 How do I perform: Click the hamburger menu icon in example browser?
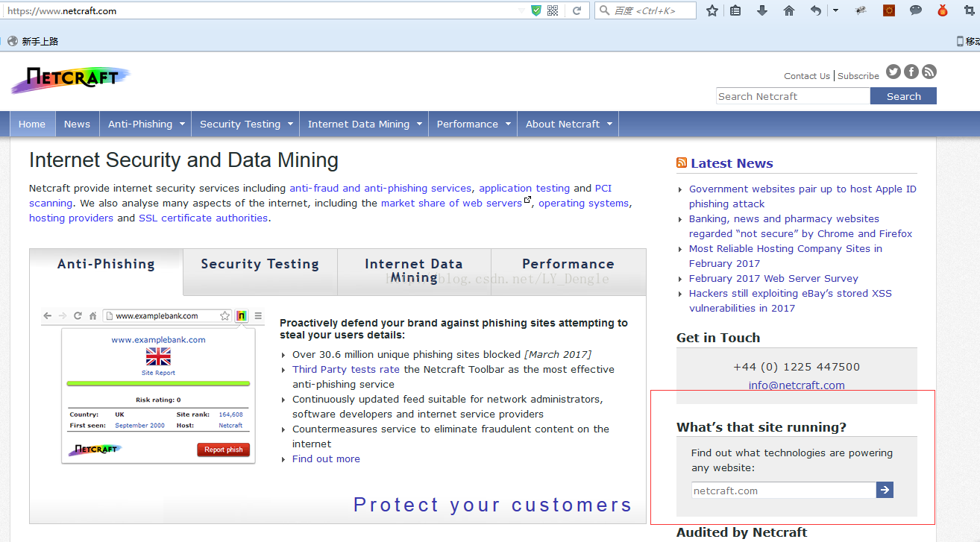click(x=258, y=316)
